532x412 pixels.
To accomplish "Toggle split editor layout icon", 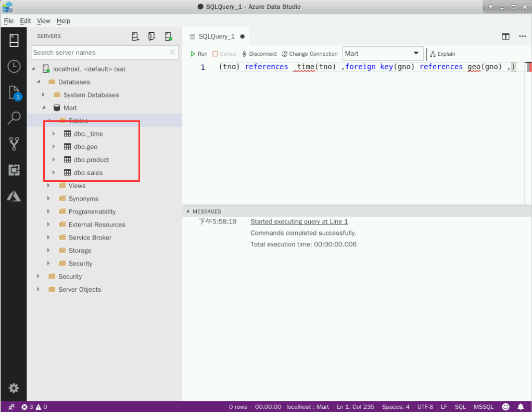I will coord(505,36).
